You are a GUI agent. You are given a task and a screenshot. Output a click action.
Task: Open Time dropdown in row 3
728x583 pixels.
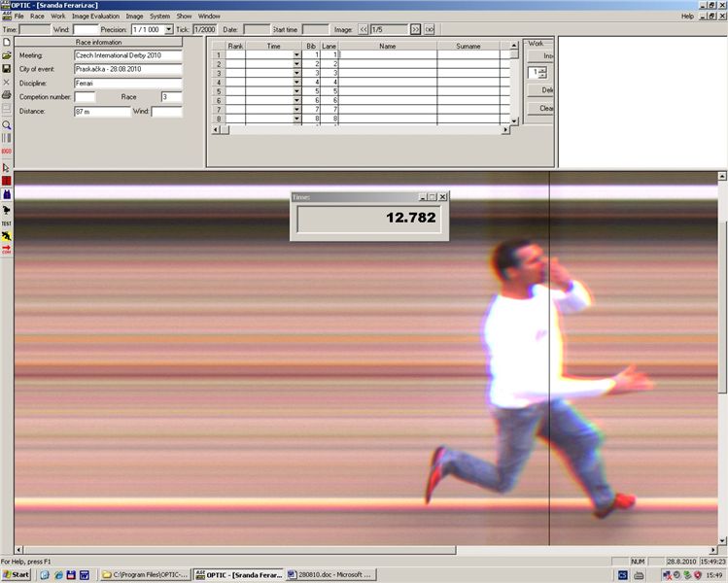tap(296, 73)
